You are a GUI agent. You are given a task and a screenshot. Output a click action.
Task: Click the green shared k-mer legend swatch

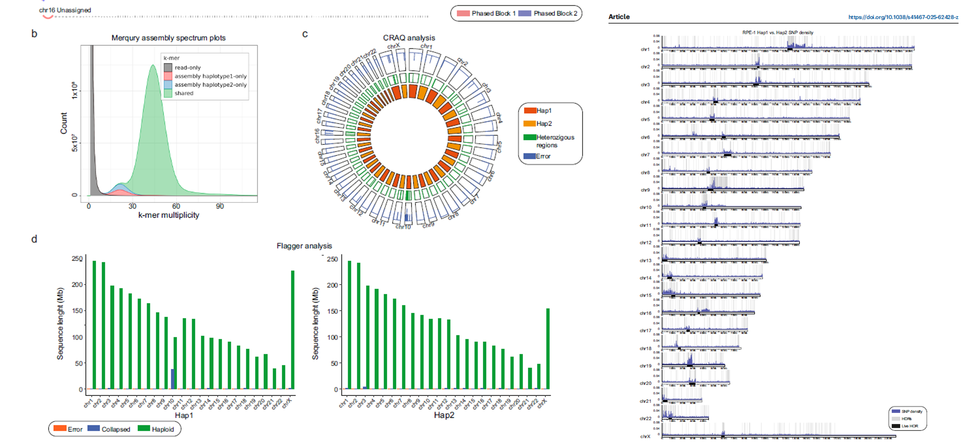click(168, 93)
